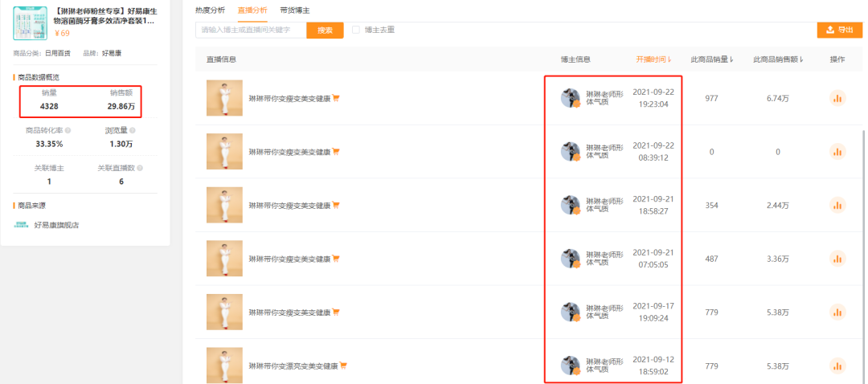The image size is (868, 384).
Task: Click help icon beside 商品转化率
Action: point(68,131)
